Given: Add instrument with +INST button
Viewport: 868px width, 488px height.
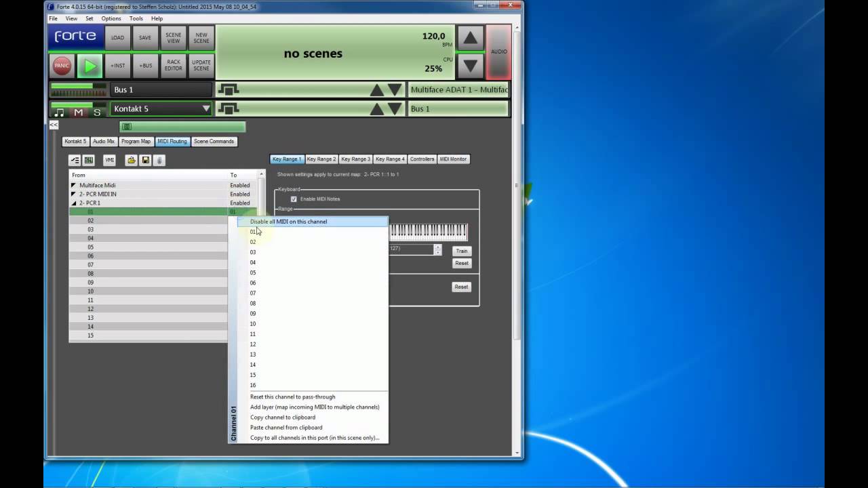Looking at the screenshot, I should coord(117,66).
